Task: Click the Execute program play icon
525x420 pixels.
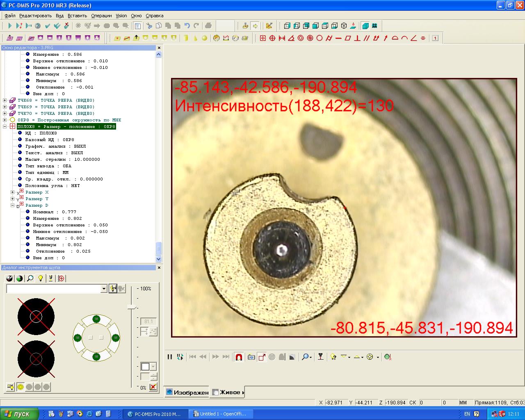Action: coord(10,26)
